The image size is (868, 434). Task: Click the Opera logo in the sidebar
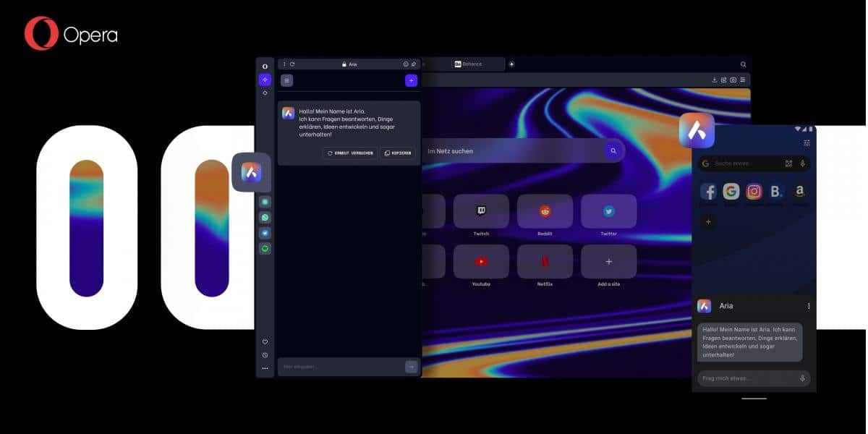pyautogui.click(x=265, y=67)
